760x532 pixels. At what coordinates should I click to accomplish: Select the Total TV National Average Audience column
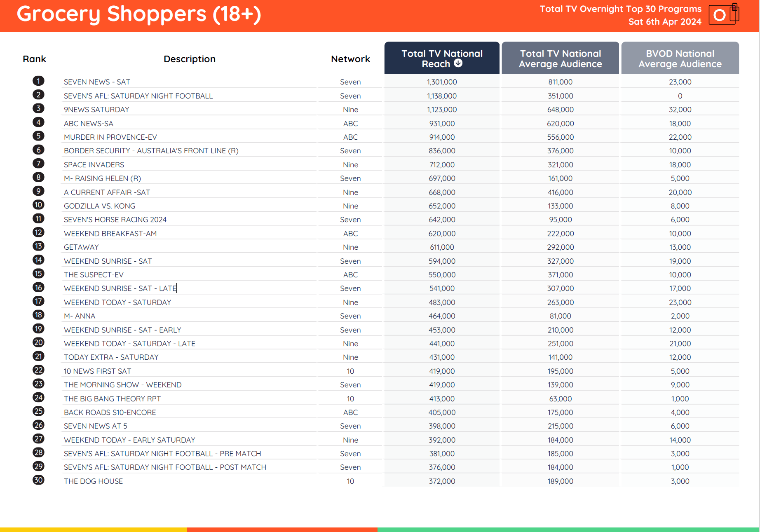(560, 59)
